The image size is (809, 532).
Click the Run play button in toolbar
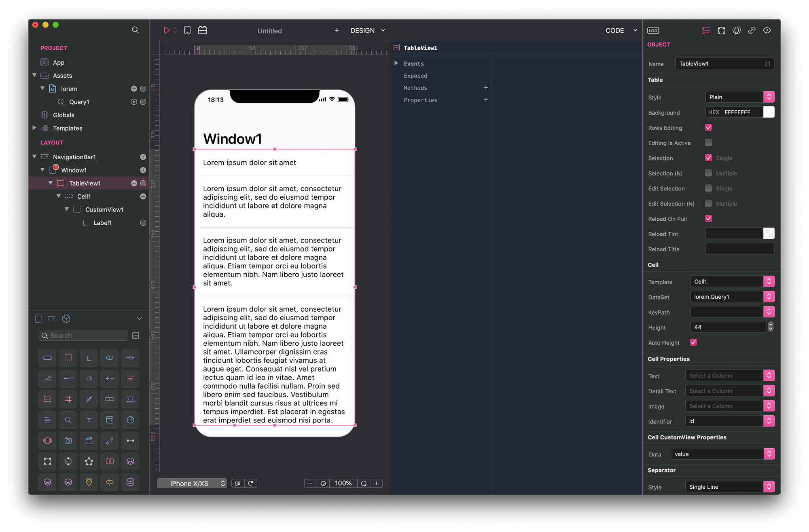167,30
